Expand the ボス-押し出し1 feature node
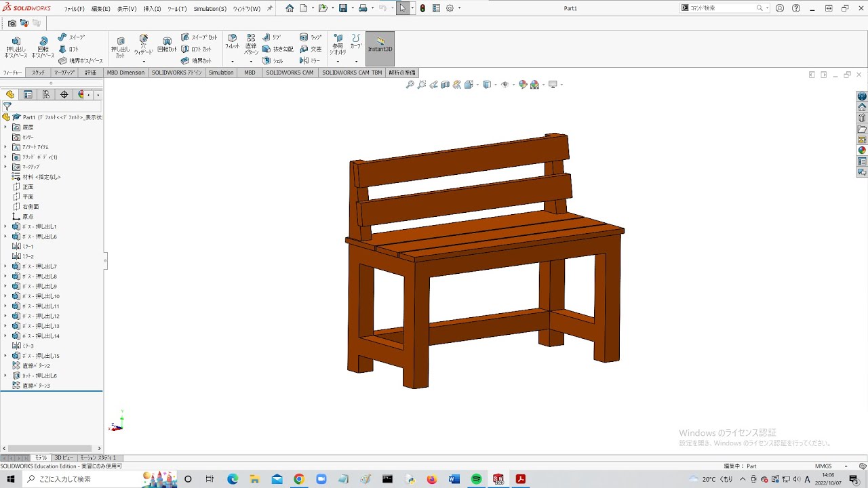868x488 pixels. coord(5,226)
